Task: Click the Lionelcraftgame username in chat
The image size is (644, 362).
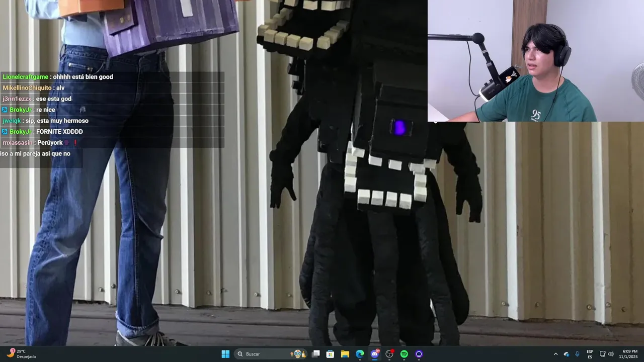Action: (x=25, y=77)
